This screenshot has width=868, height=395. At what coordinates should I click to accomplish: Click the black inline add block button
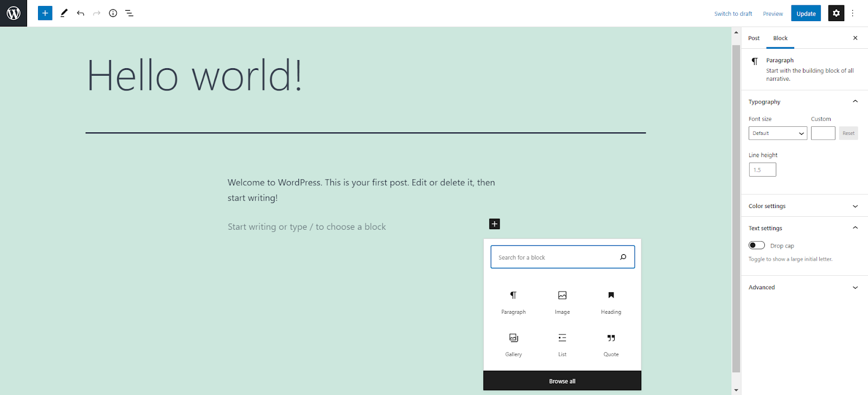click(494, 224)
